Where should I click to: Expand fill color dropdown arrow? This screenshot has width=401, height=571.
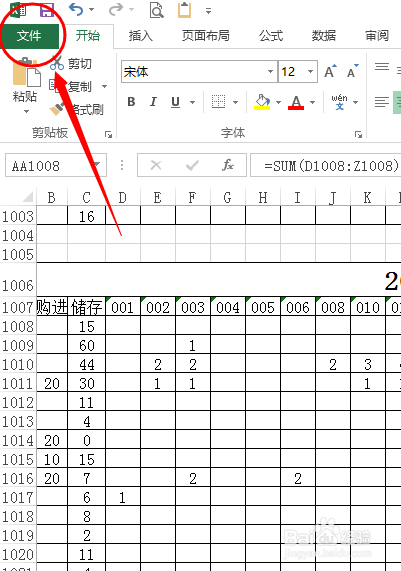point(279,102)
